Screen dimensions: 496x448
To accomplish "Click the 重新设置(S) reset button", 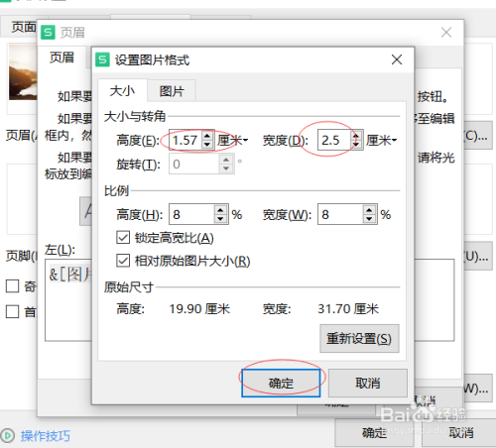I will point(359,339).
